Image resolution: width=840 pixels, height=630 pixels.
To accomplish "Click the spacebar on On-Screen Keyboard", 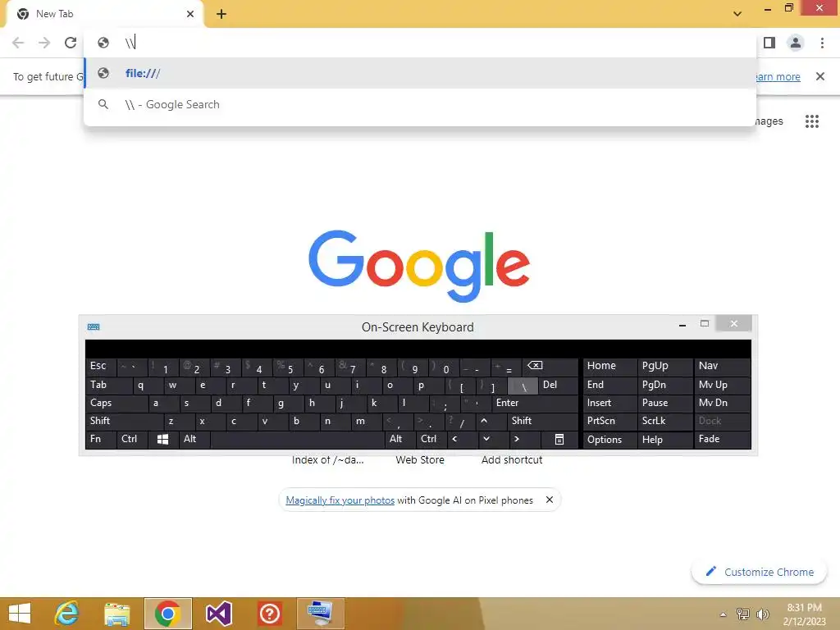I will point(297,440).
